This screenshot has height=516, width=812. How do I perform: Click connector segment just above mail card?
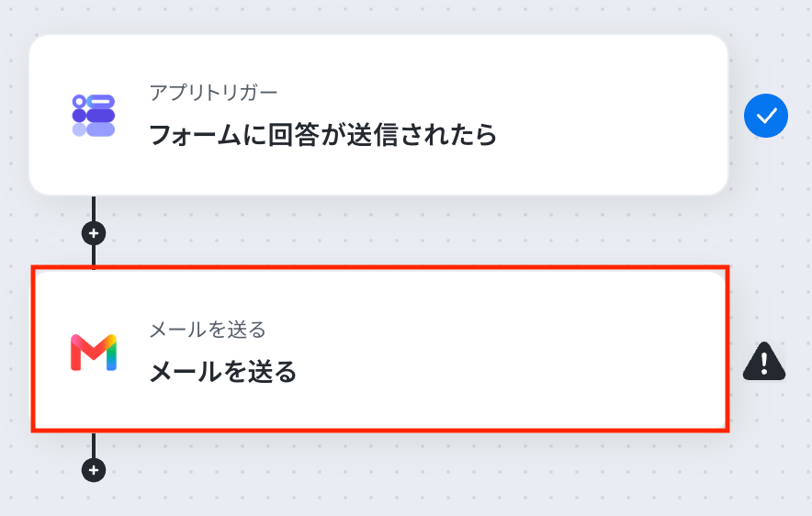pyautogui.click(x=94, y=255)
